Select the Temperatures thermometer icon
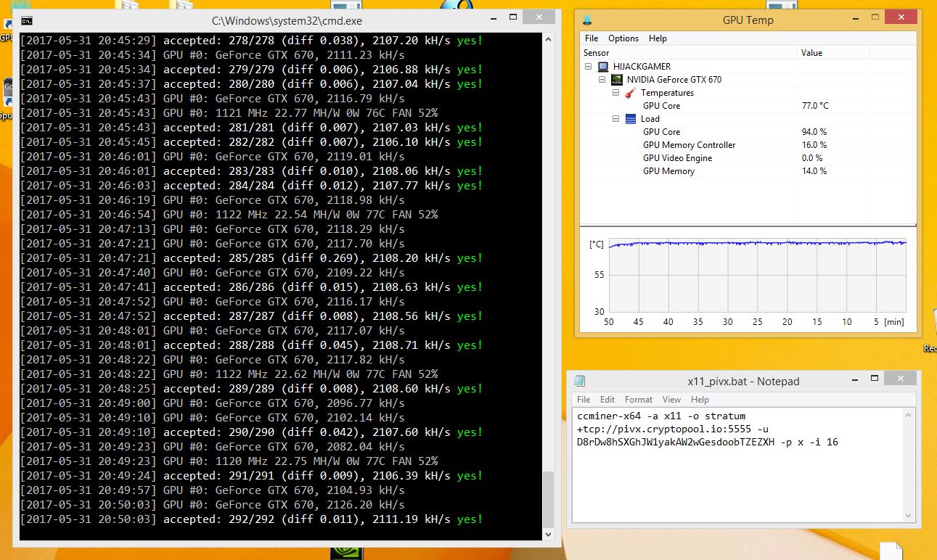Viewport: 937px width, 560px height. [x=630, y=93]
